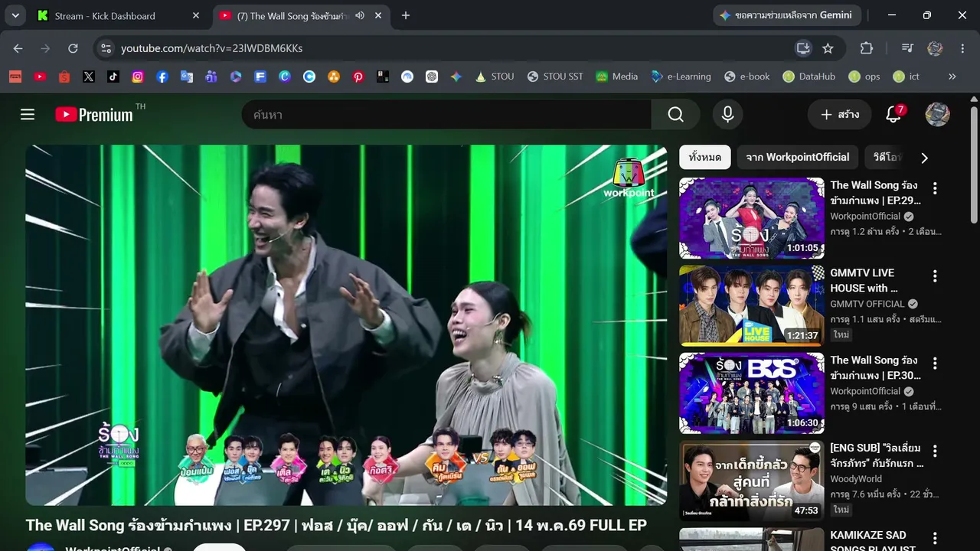This screenshot has height=551, width=980.
Task: Open the Media bookmark
Action: tap(617, 77)
